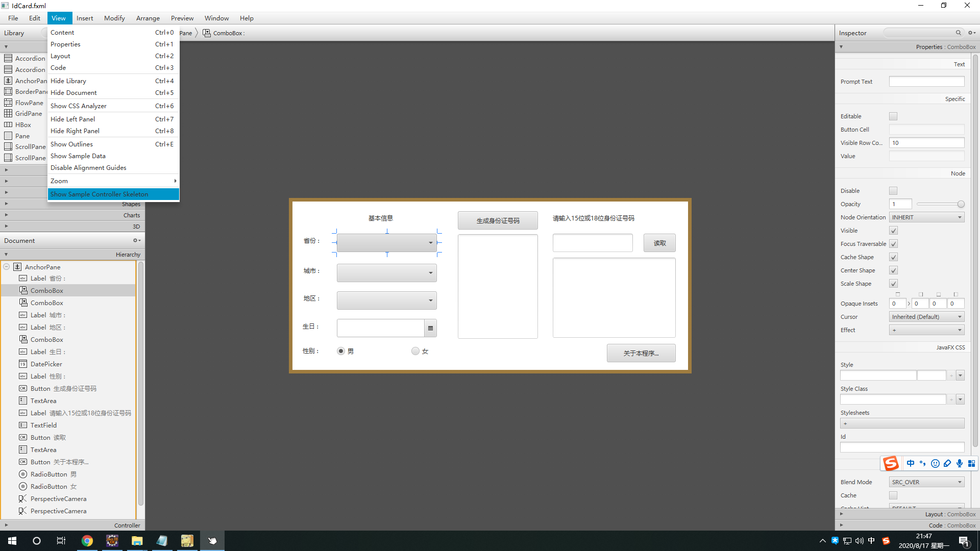Open the Inspector gear settings menu
Image resolution: width=980 pixels, height=551 pixels.
pyautogui.click(x=971, y=33)
